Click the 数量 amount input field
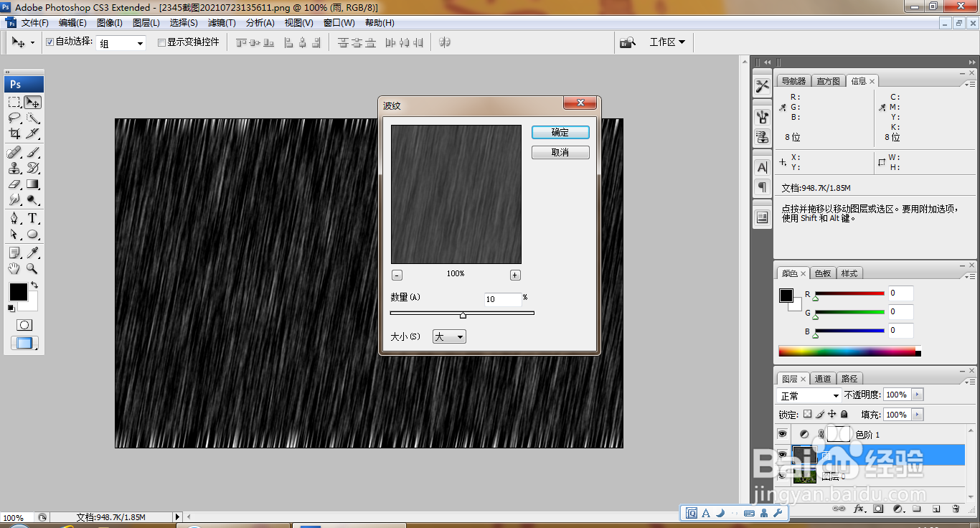The width and height of the screenshot is (980, 528). pyautogui.click(x=503, y=299)
